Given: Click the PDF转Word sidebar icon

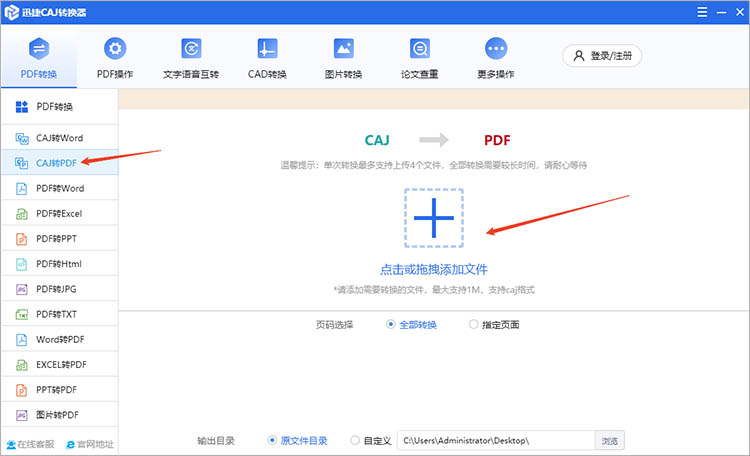Looking at the screenshot, I should (22, 189).
